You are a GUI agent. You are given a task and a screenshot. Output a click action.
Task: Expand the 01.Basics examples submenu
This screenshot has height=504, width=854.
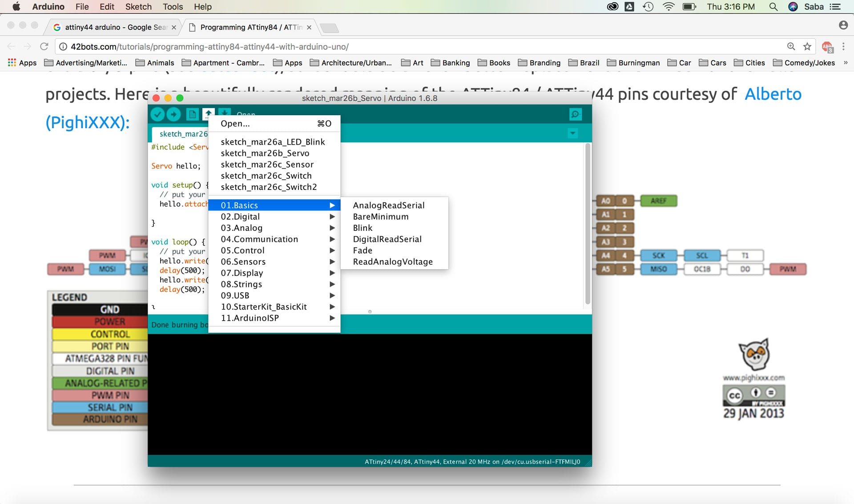click(x=274, y=205)
